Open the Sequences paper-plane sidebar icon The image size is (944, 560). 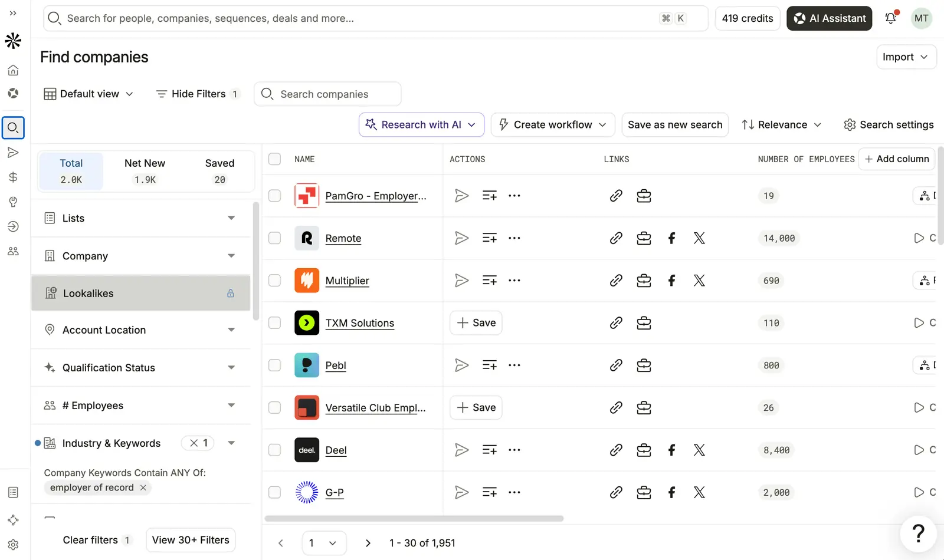(x=13, y=153)
